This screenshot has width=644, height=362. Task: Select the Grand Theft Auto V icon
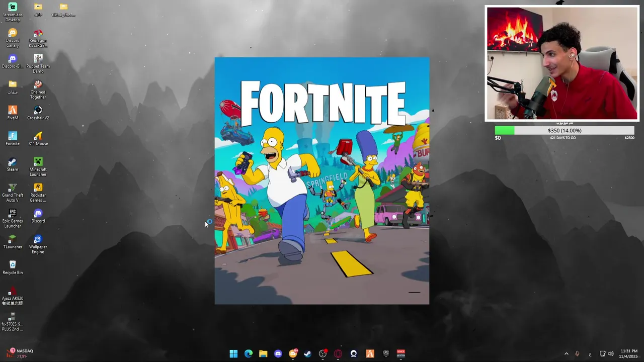13,193
